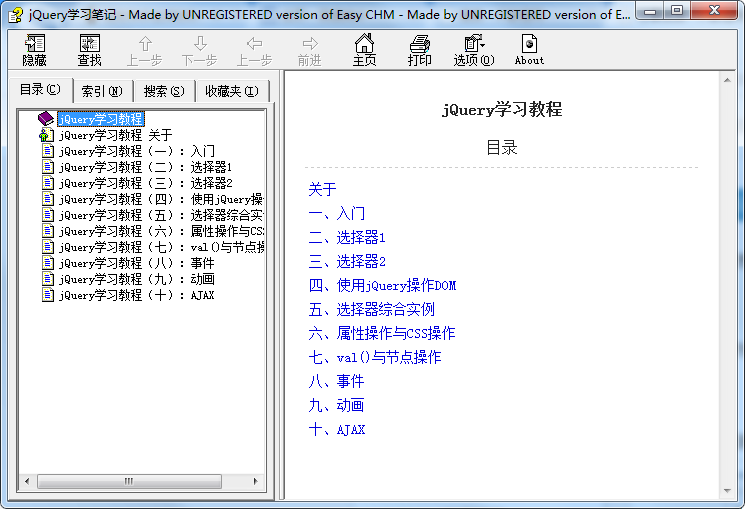
Task: Click content pane scrollbar down arrow
Action: click(x=727, y=489)
